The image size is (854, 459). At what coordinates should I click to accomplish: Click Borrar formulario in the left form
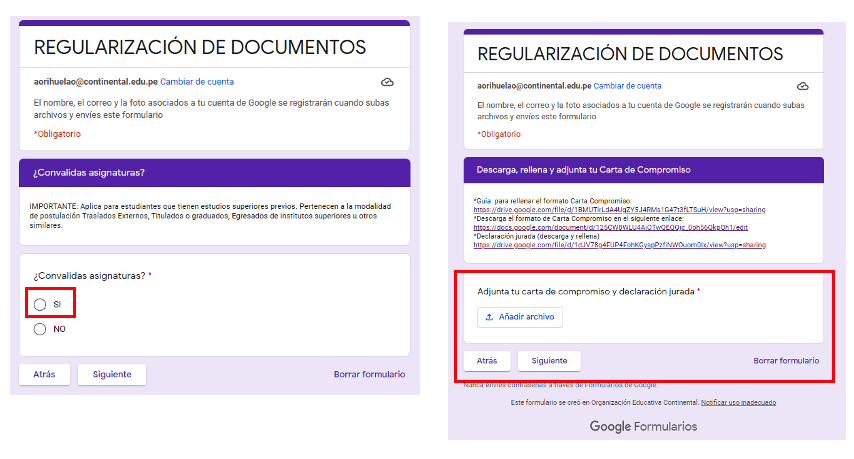tap(369, 374)
